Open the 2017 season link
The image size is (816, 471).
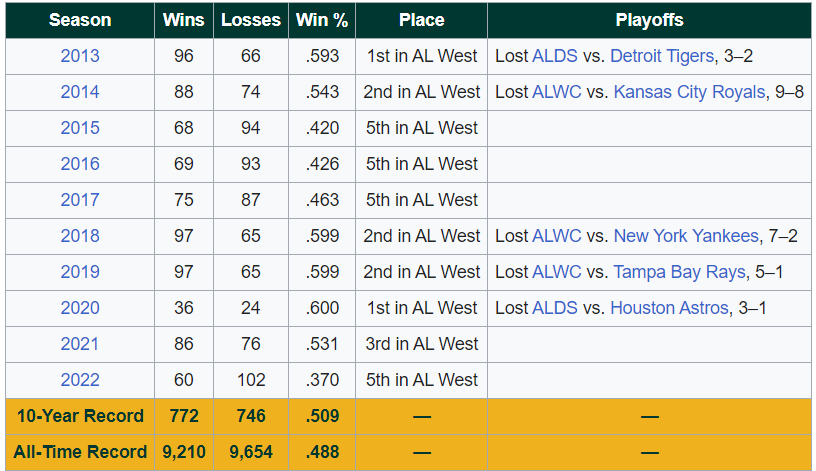pyautogui.click(x=80, y=200)
